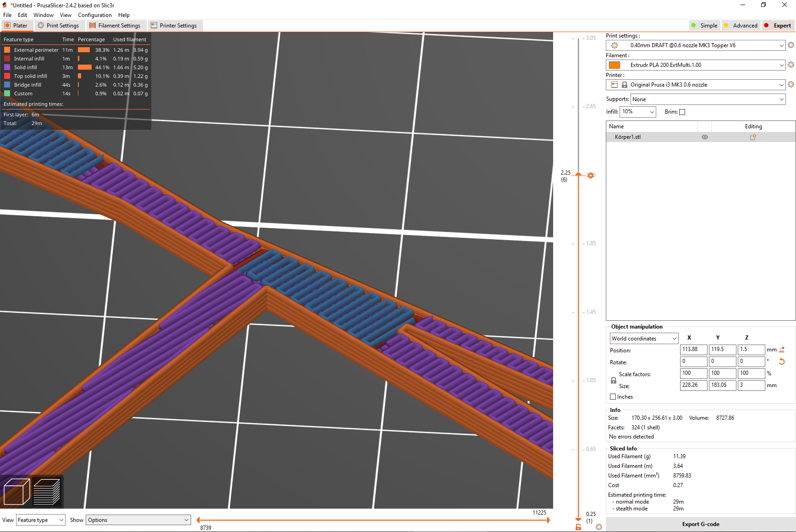Switch to 3D editor view cube icon

point(16,491)
